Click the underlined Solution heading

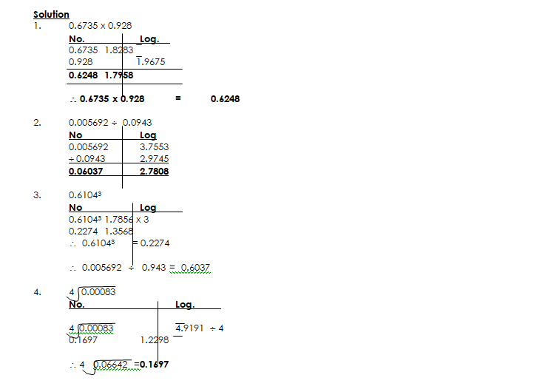pos(51,15)
